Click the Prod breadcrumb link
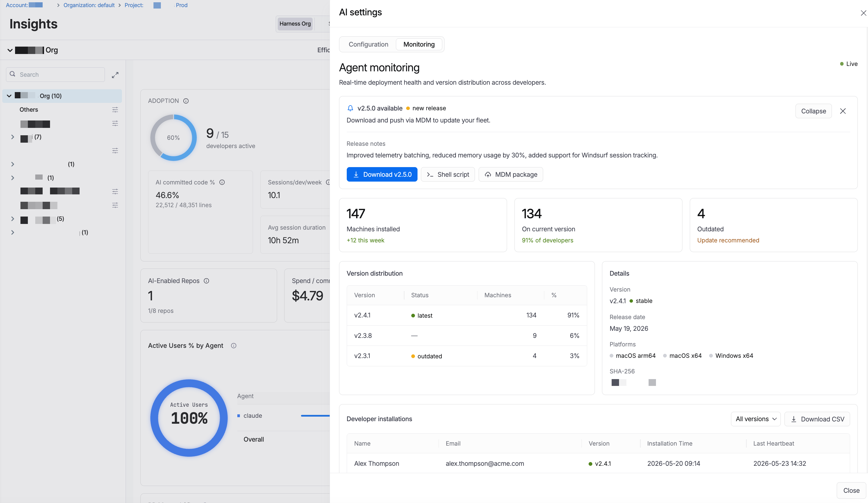Viewport: 868px width, 503px height. point(182,5)
